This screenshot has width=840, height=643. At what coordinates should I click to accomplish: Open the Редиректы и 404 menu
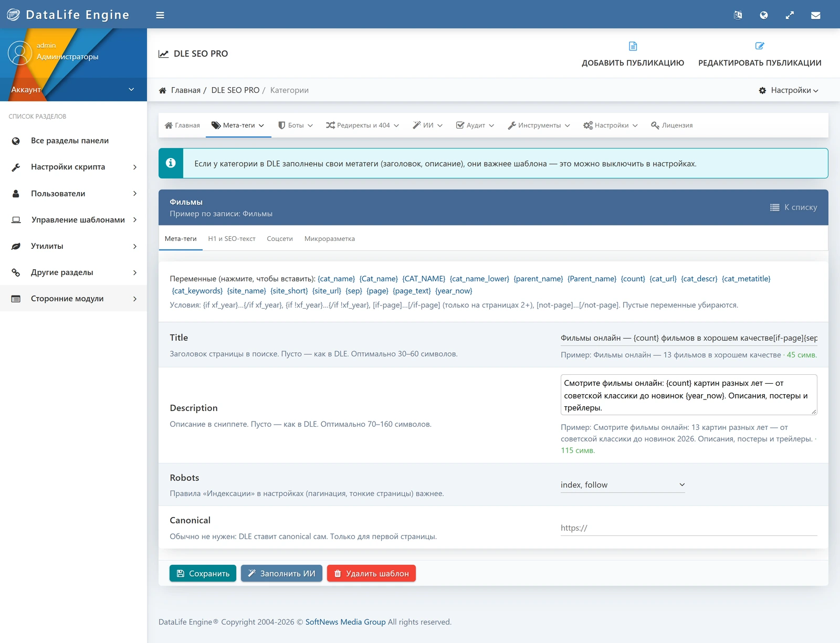[x=362, y=125]
